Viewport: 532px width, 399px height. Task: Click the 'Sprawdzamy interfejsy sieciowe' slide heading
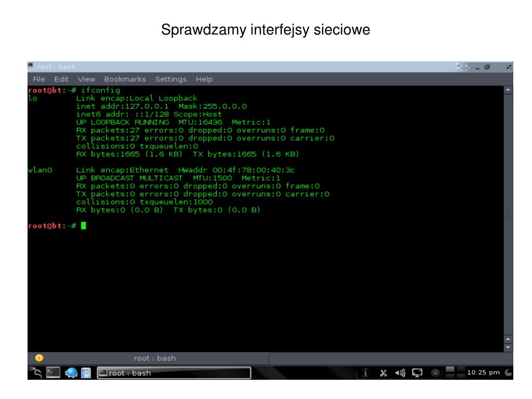pyautogui.click(x=265, y=30)
